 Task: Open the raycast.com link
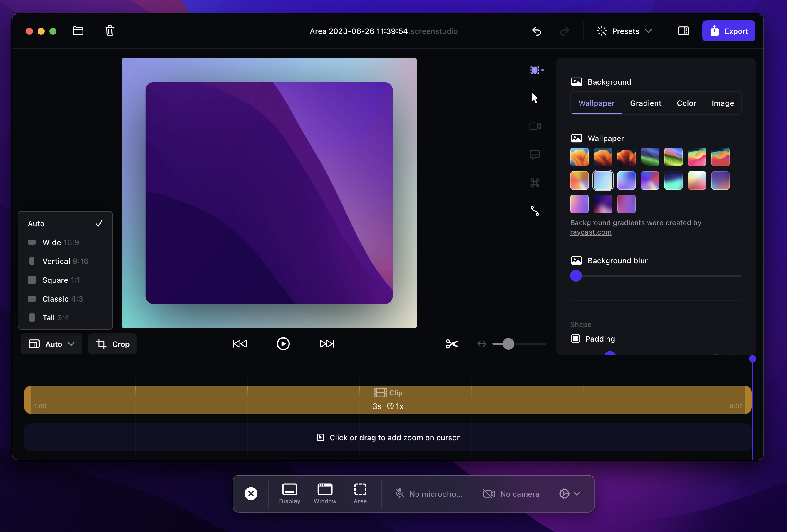point(590,232)
